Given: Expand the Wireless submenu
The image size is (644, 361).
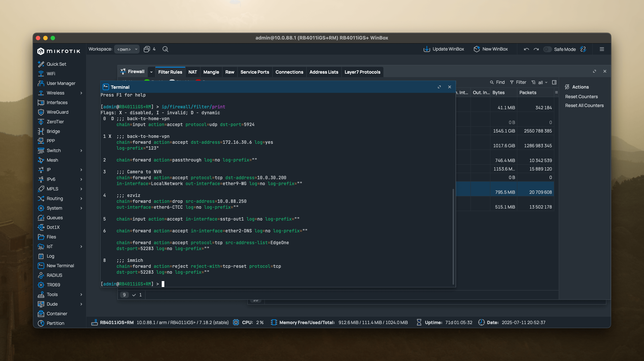Looking at the screenshot, I should click(81, 93).
